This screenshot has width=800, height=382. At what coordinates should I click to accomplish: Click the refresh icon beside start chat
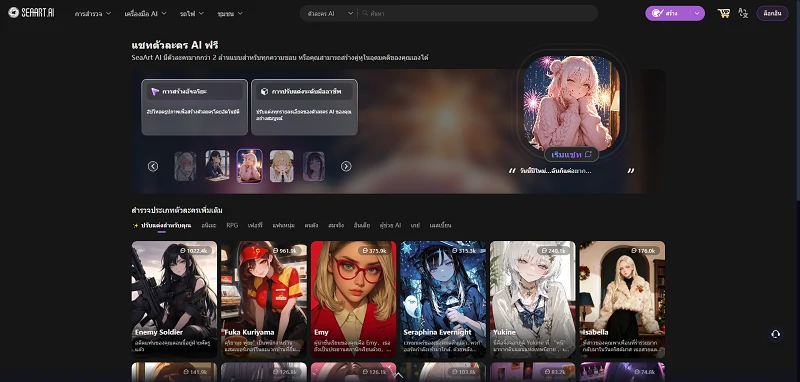click(588, 154)
